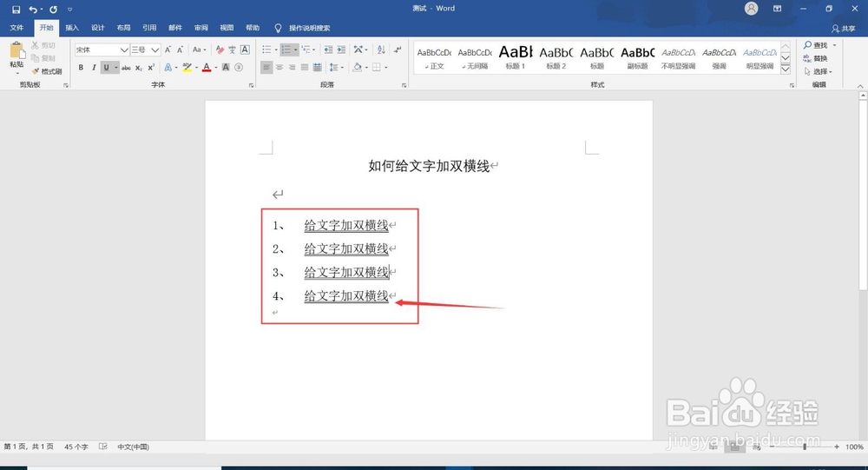Screen dimensions: 868x470
Task: Click the Cut (剪切) scissors button
Action: [43, 45]
